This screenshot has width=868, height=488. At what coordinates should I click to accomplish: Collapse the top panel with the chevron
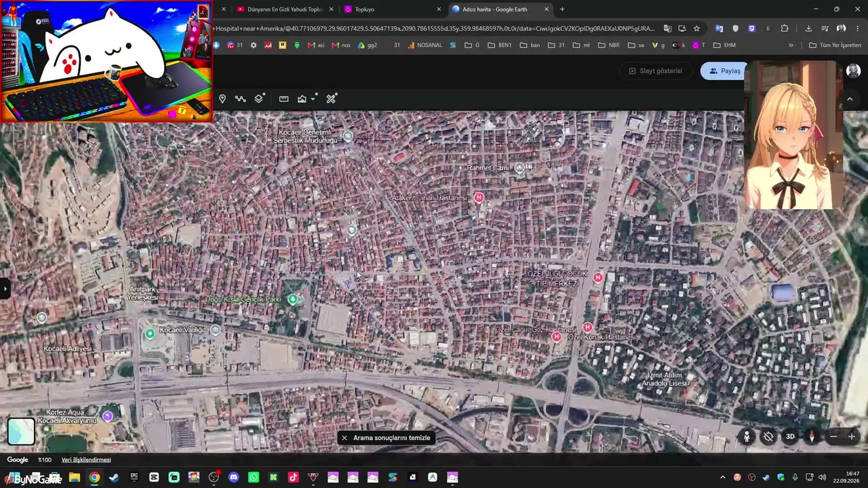point(850,99)
